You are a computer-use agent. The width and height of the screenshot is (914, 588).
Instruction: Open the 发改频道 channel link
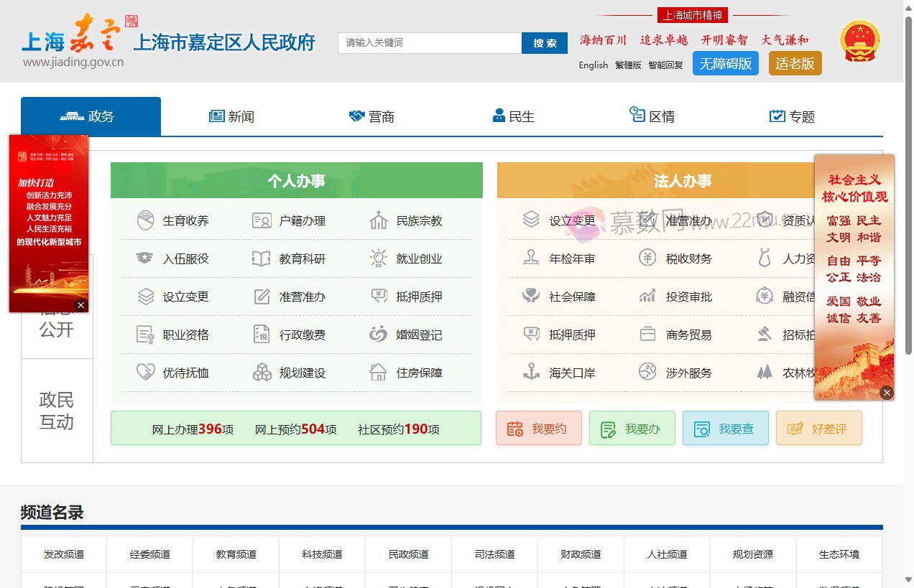coord(63,554)
